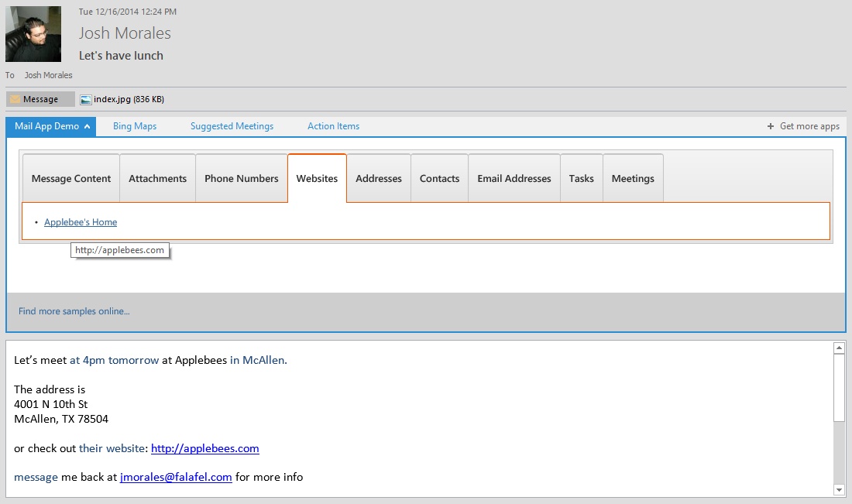Click Josh Morales's profile photo

click(33, 33)
